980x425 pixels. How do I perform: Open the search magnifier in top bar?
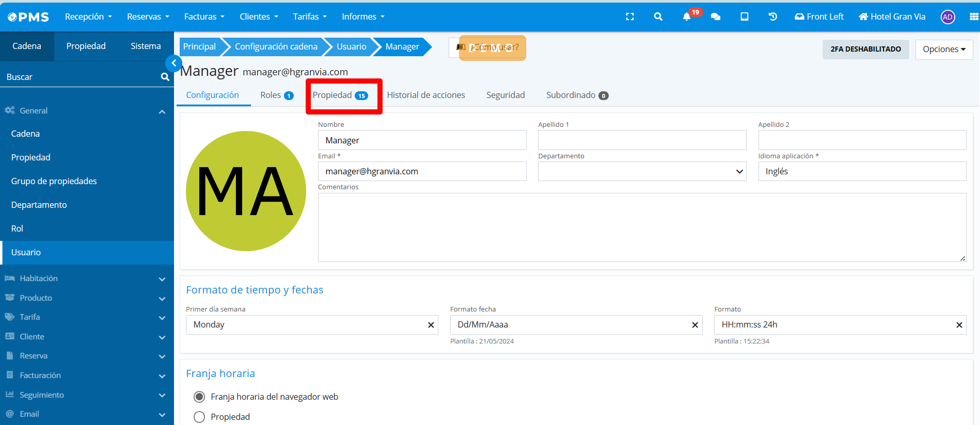(x=658, y=17)
